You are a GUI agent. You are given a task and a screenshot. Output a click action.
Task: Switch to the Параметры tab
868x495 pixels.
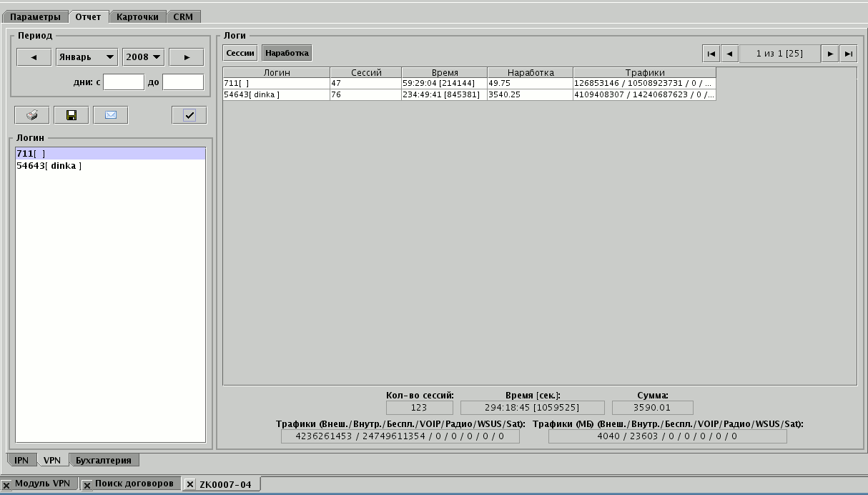coord(36,16)
